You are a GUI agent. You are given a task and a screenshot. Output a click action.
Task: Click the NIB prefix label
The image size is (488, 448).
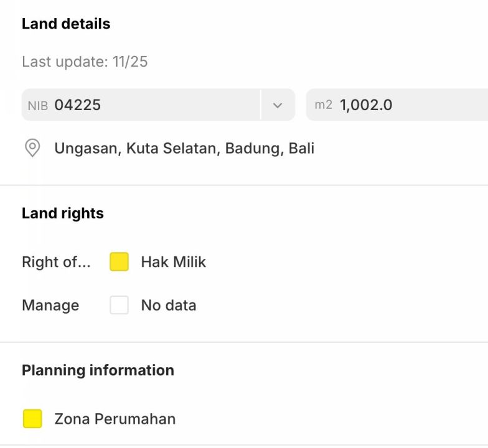(37, 106)
